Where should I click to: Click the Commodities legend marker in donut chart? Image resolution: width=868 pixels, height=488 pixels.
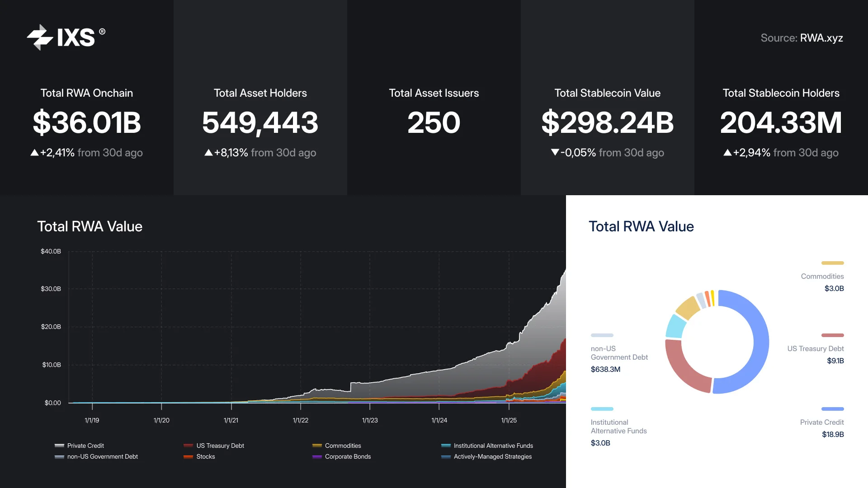832,263
